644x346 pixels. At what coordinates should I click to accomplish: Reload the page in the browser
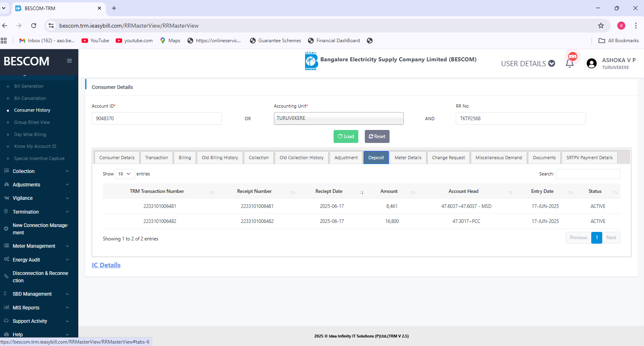[x=34, y=26]
